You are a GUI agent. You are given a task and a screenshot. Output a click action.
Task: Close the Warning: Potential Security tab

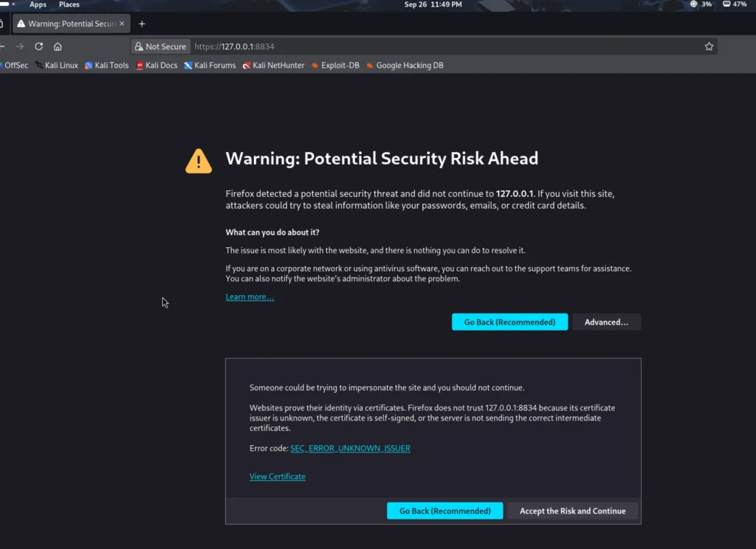[122, 24]
